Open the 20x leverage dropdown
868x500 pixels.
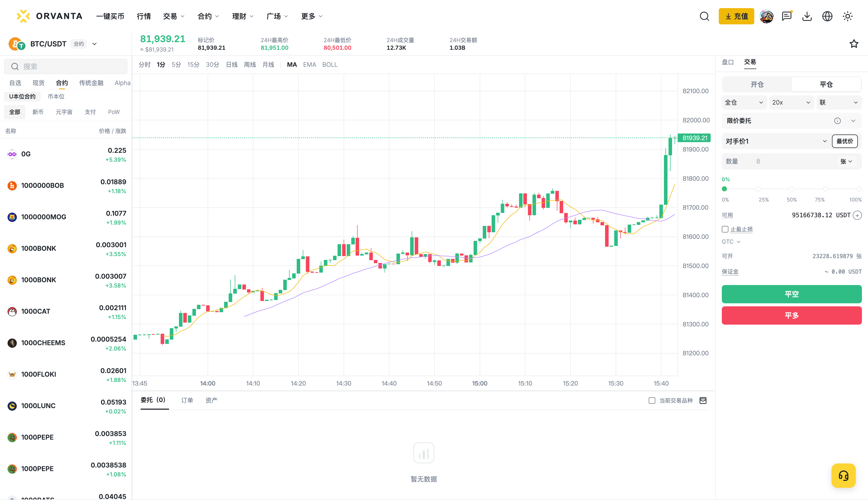click(791, 102)
